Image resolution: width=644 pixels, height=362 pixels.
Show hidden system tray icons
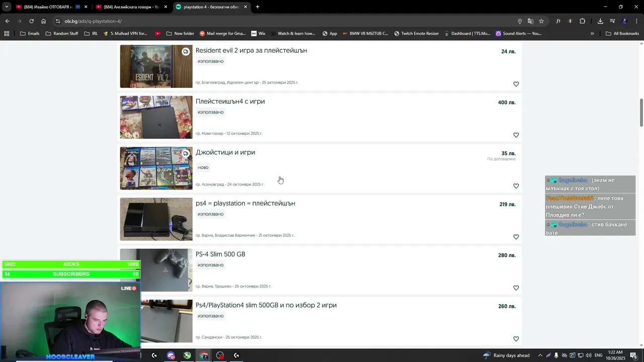pyautogui.click(x=541, y=355)
